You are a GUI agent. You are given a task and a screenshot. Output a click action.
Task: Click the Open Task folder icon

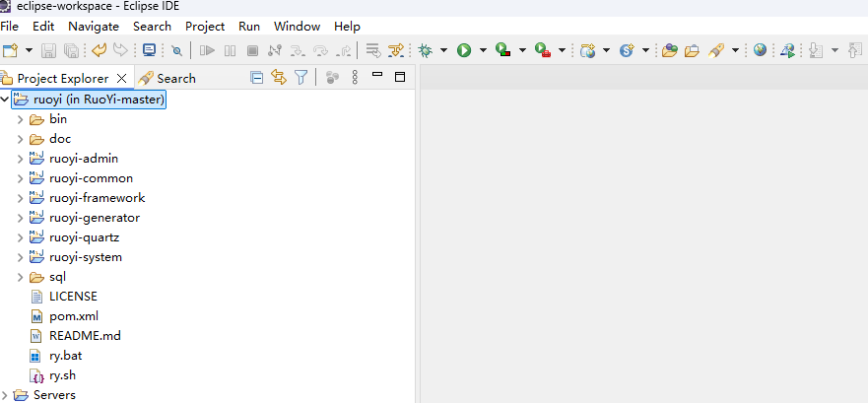pos(692,51)
